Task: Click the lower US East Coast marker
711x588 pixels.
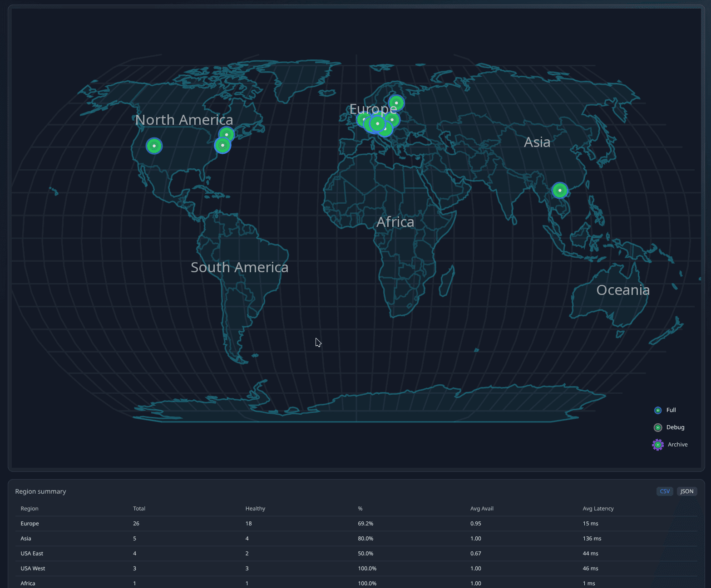Action: point(222,146)
